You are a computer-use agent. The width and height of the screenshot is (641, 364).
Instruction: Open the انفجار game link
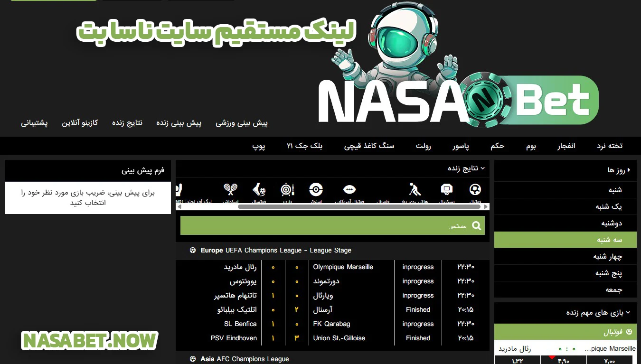coord(566,146)
